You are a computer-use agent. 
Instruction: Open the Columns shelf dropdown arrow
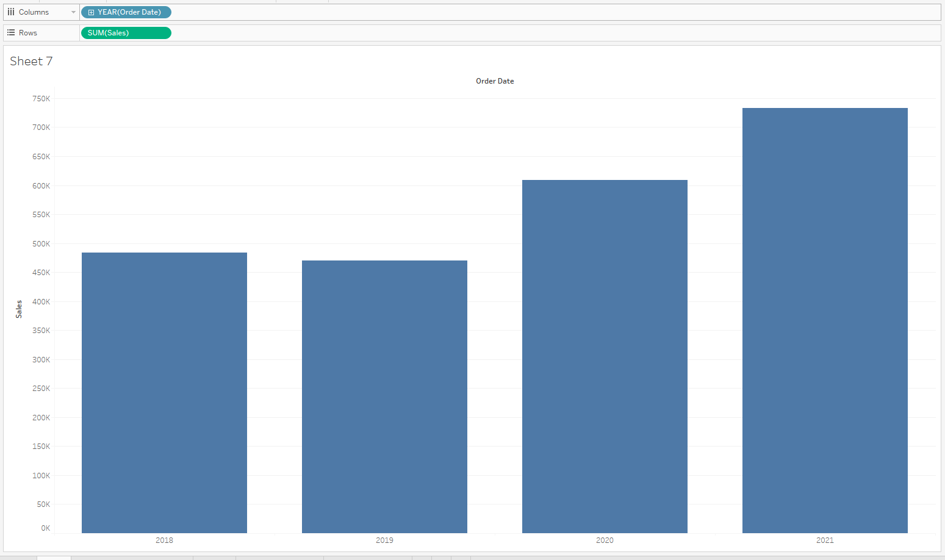[74, 12]
